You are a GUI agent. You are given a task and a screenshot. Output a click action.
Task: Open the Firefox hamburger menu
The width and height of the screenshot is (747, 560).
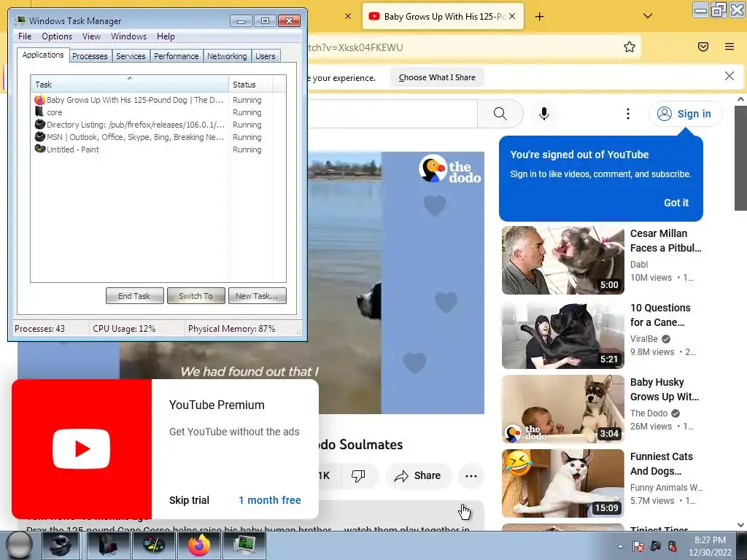click(729, 47)
